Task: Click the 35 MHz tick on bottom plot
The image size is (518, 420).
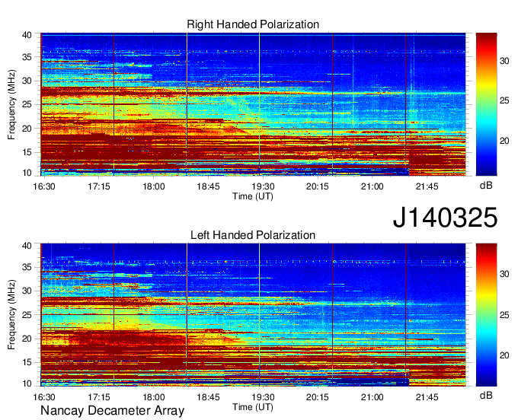Action: 27,268
